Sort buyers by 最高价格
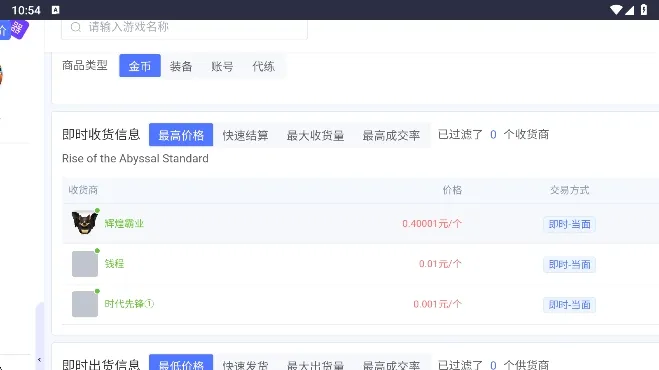Viewport: 659px width, 370px height. [x=181, y=135]
